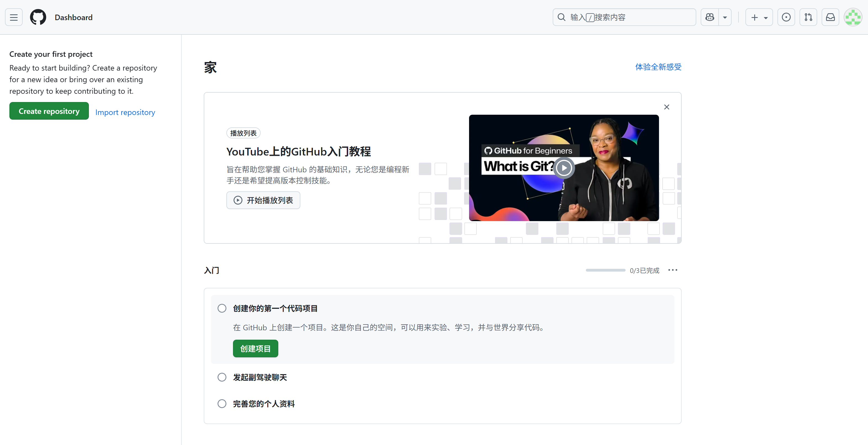868x445 pixels.
Task: Play the GitHub for Beginners video
Action: (x=564, y=168)
